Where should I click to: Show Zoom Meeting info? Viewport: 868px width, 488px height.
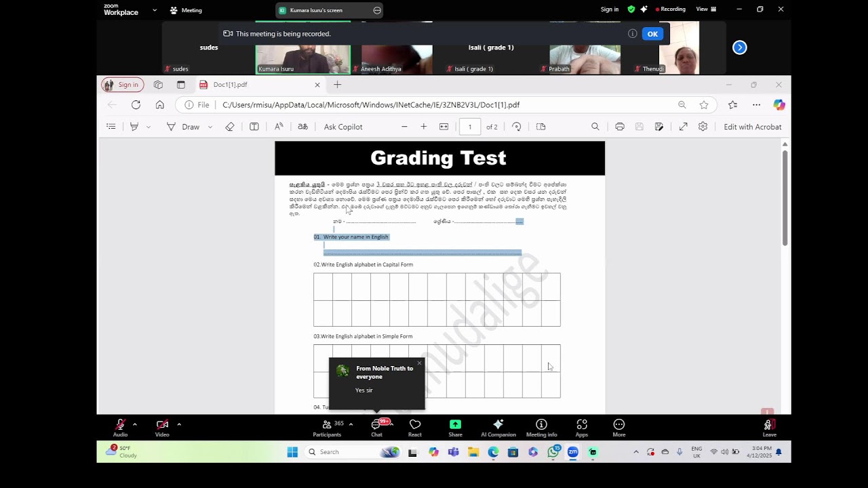tap(541, 428)
